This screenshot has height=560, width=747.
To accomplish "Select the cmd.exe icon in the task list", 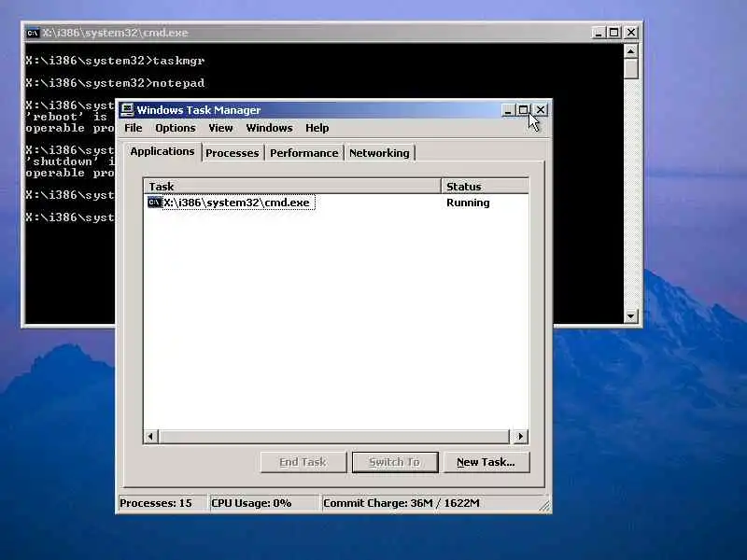I will pos(154,203).
